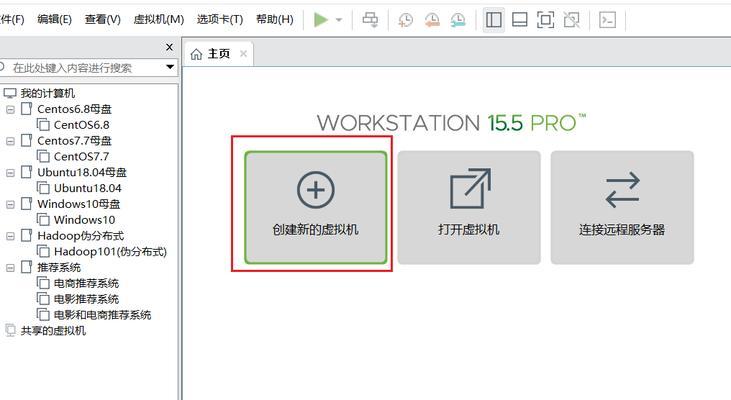Select the CentOS6.8 virtual machine
The height and width of the screenshot is (400, 731).
click(x=82, y=125)
